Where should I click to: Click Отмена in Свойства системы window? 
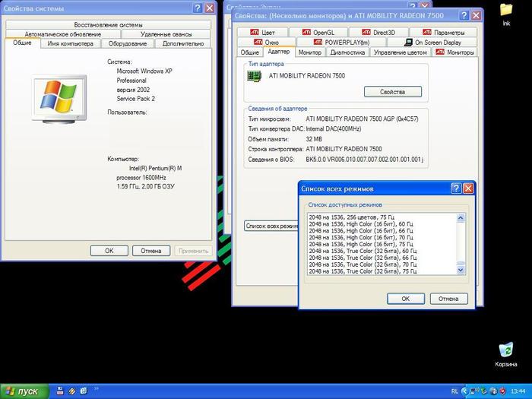(150, 250)
